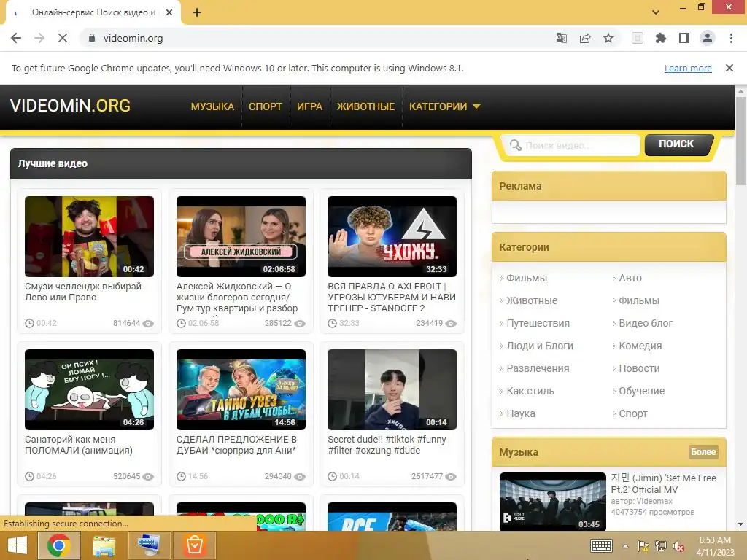Open title Смузи челлендж выбирай Лево или Право

pos(83,292)
